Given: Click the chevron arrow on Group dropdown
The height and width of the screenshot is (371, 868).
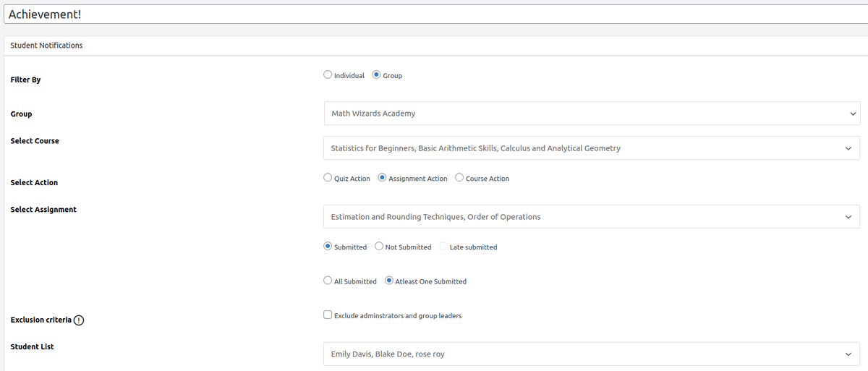Looking at the screenshot, I should [854, 114].
